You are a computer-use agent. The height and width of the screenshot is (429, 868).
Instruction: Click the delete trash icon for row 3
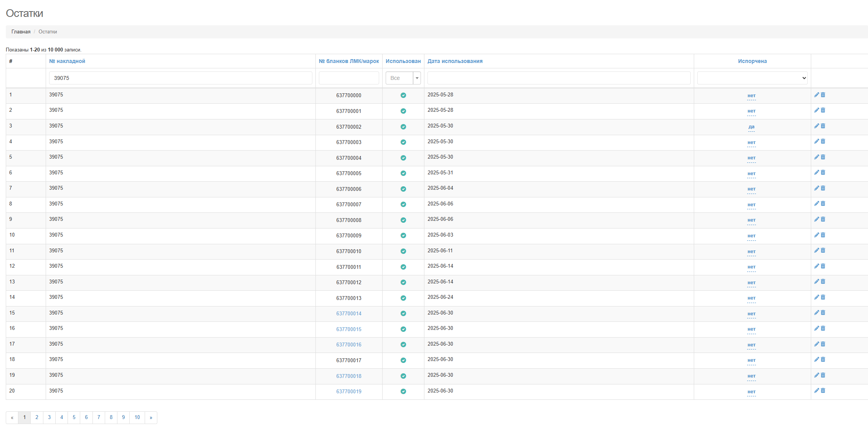823,126
